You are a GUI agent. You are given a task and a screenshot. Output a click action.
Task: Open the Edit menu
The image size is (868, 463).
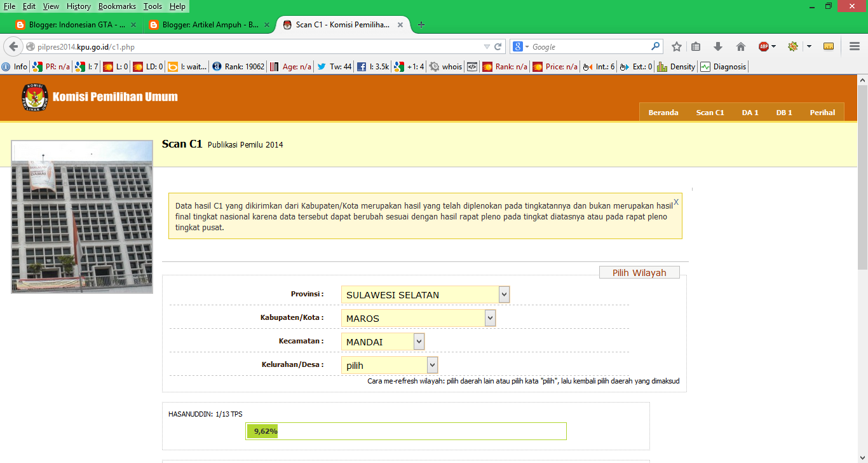click(x=29, y=6)
